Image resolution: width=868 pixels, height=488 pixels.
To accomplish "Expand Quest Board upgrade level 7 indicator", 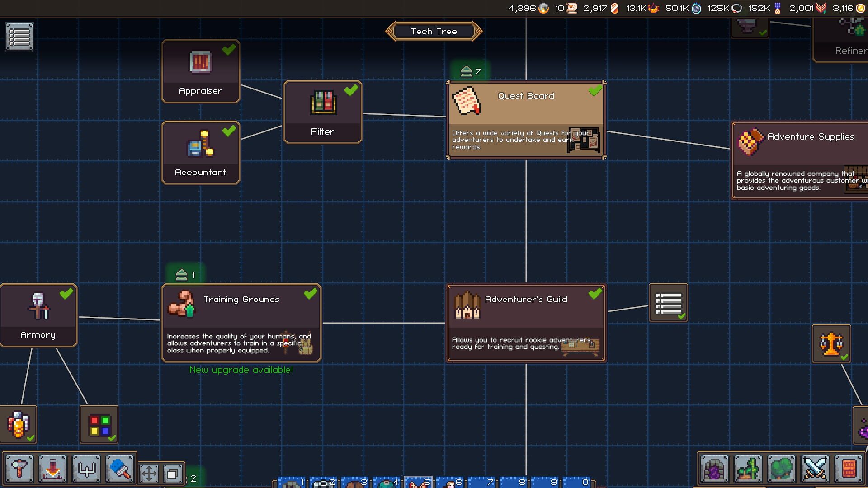I will [471, 71].
